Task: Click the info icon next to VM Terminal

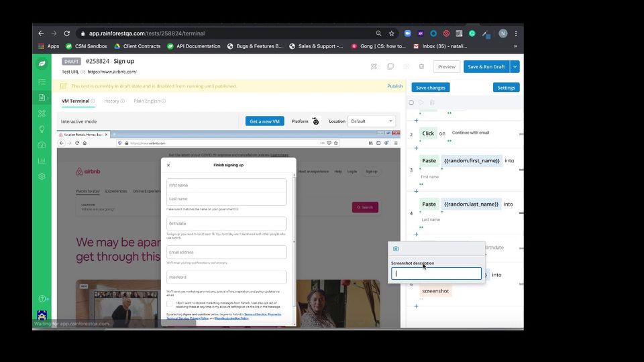Action: [x=93, y=101]
